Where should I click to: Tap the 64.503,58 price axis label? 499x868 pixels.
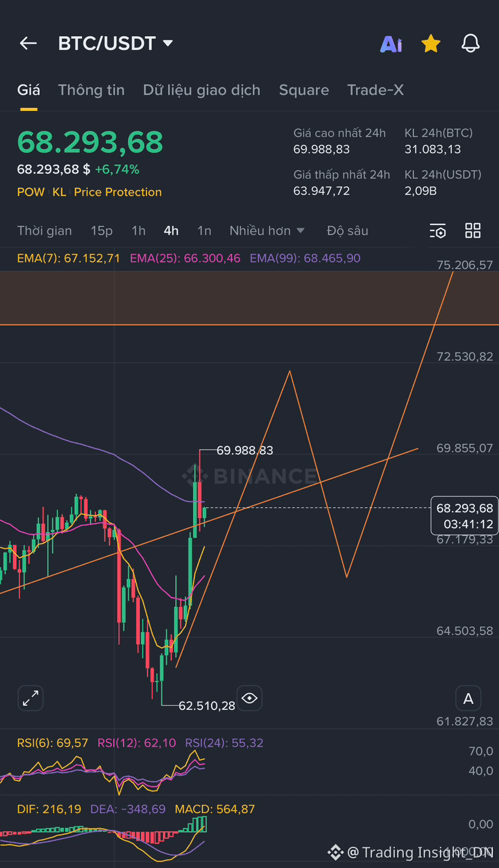pyautogui.click(x=465, y=631)
